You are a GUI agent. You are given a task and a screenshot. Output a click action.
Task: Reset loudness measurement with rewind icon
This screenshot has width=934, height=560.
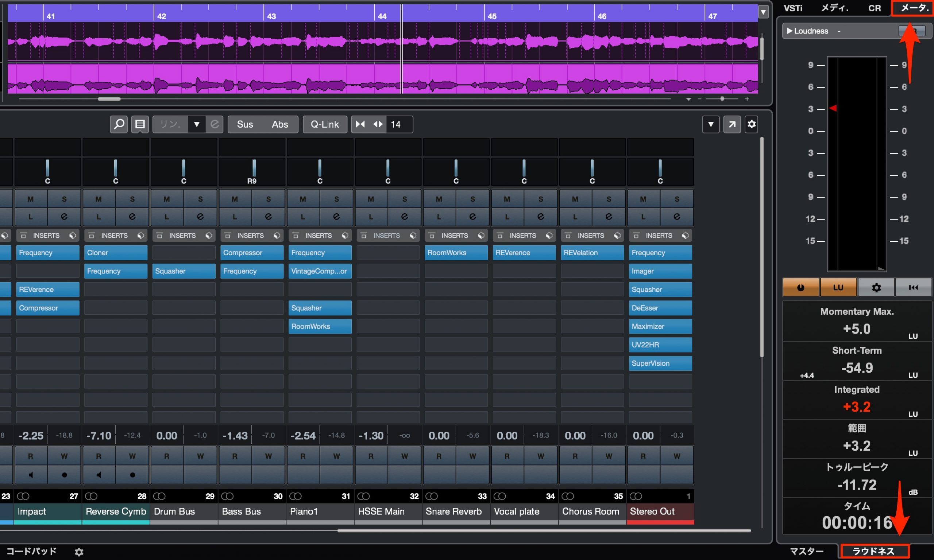tap(913, 288)
